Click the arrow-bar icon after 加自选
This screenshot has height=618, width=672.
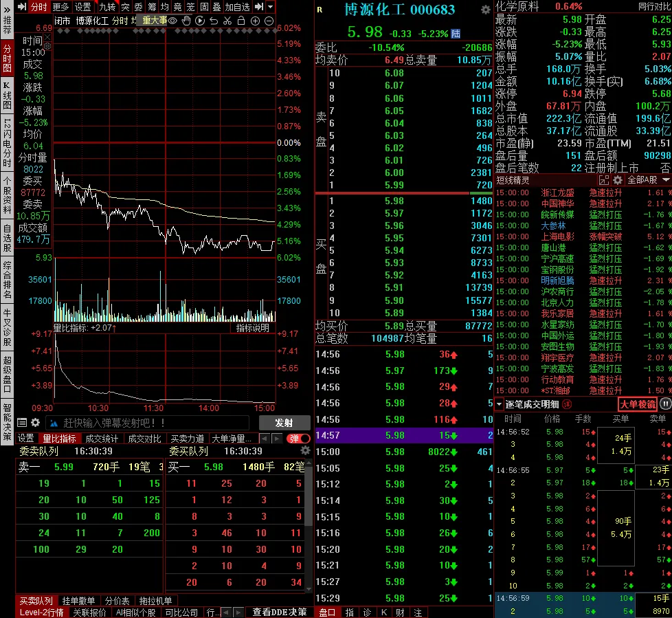[x=259, y=6]
